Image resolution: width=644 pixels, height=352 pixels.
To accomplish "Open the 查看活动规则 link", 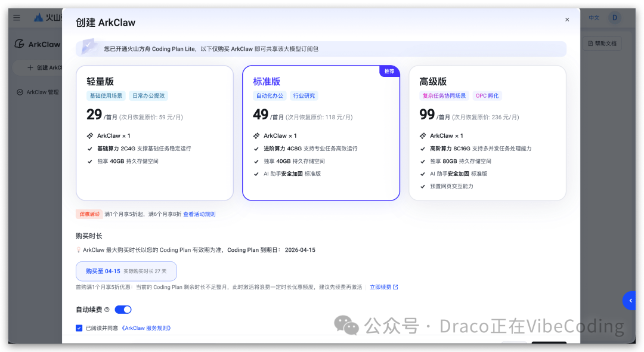I will pos(199,214).
